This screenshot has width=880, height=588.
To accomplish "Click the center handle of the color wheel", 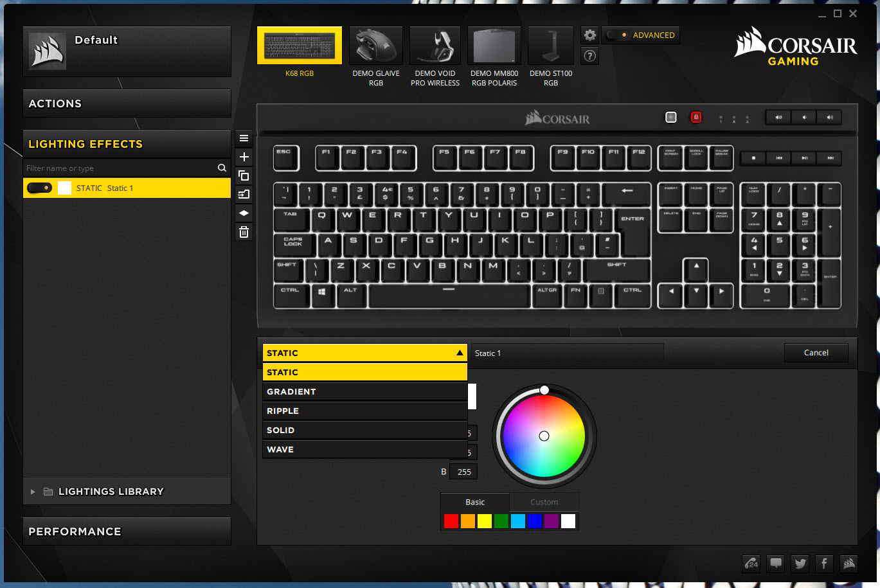I will (544, 436).
